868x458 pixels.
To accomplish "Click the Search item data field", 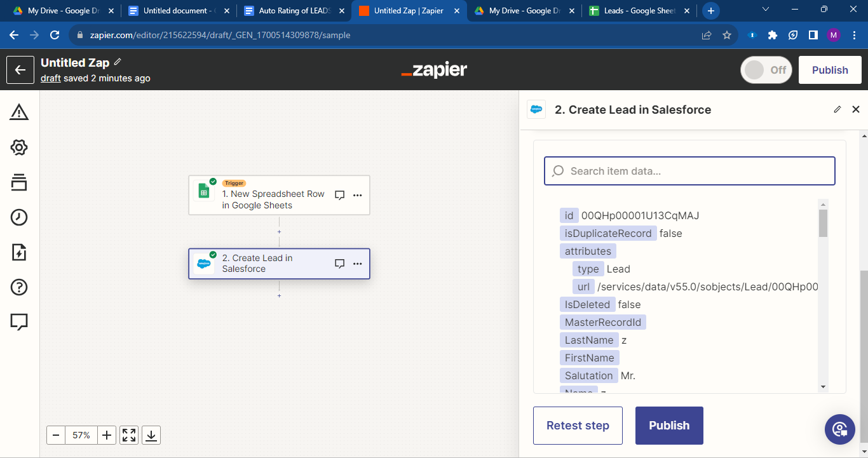I will click(689, 171).
